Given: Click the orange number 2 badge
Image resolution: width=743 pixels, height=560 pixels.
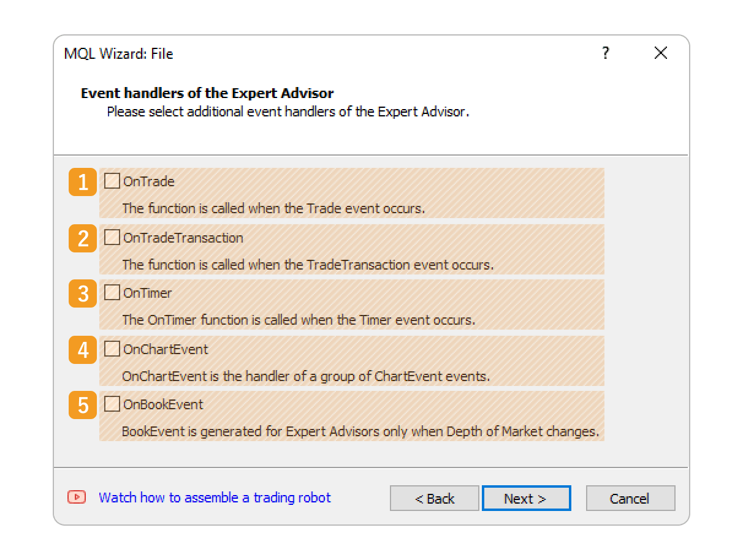Looking at the screenshot, I should 83,238.
